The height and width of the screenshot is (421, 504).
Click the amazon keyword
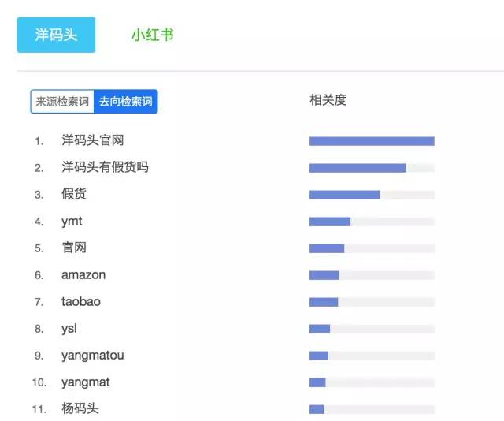[x=83, y=275]
